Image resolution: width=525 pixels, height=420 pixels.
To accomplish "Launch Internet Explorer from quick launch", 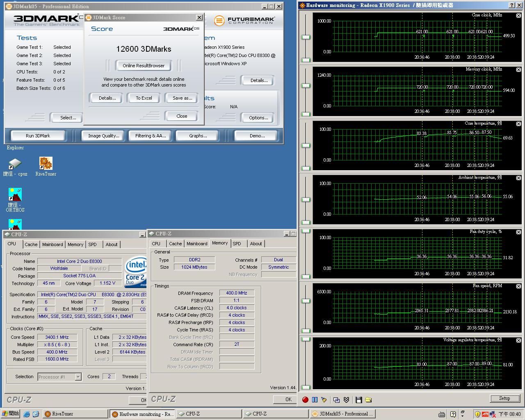I will pos(27,414).
